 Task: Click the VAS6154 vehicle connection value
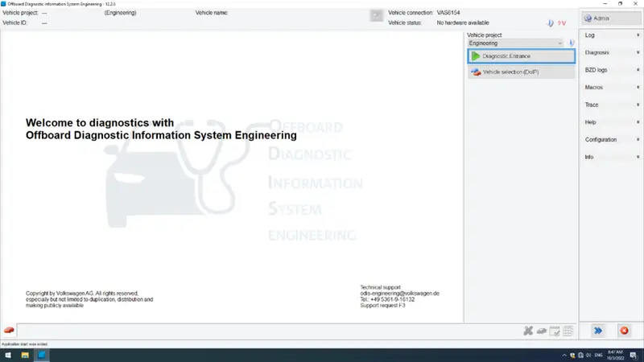click(x=448, y=13)
